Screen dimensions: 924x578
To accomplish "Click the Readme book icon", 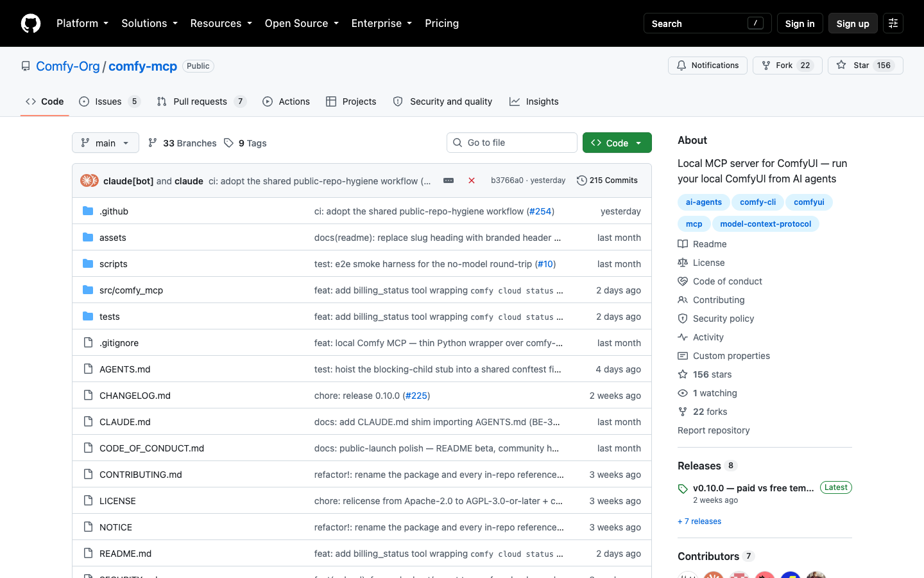I will pyautogui.click(x=683, y=244).
